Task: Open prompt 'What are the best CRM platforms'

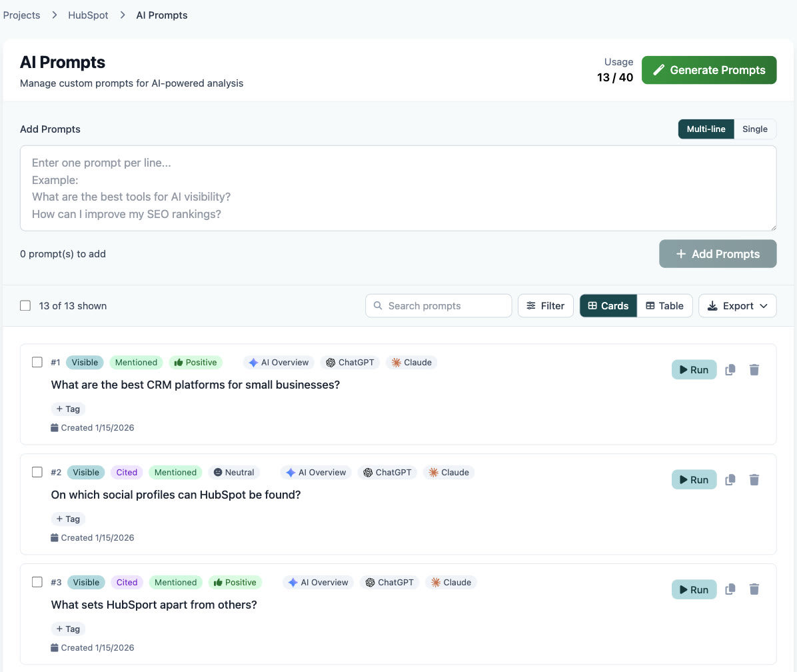Action: pos(195,385)
